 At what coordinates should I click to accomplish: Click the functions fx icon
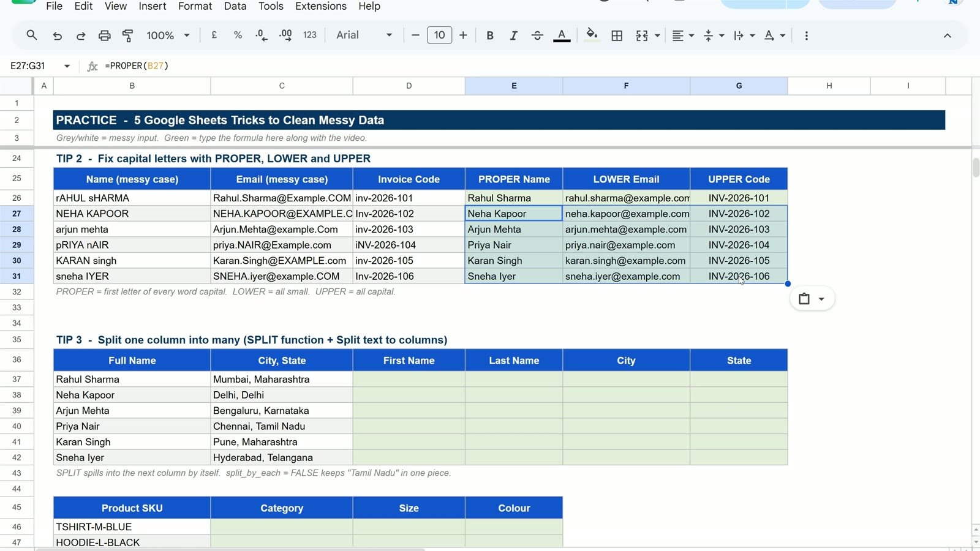point(92,66)
